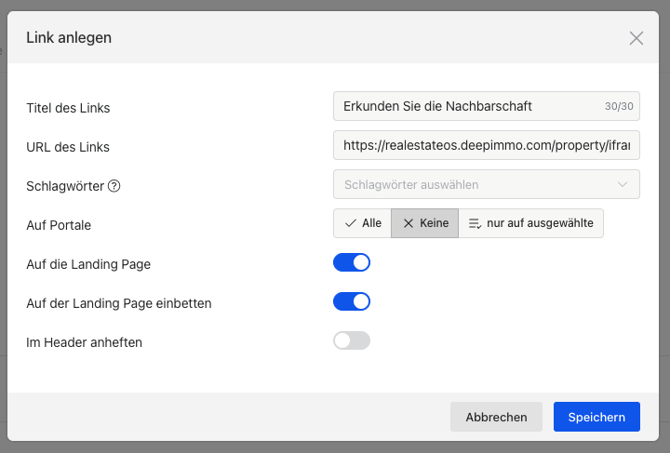The height and width of the screenshot is (453, 670).
Task: Select the Alle checkmark option for portals
Action: click(362, 223)
